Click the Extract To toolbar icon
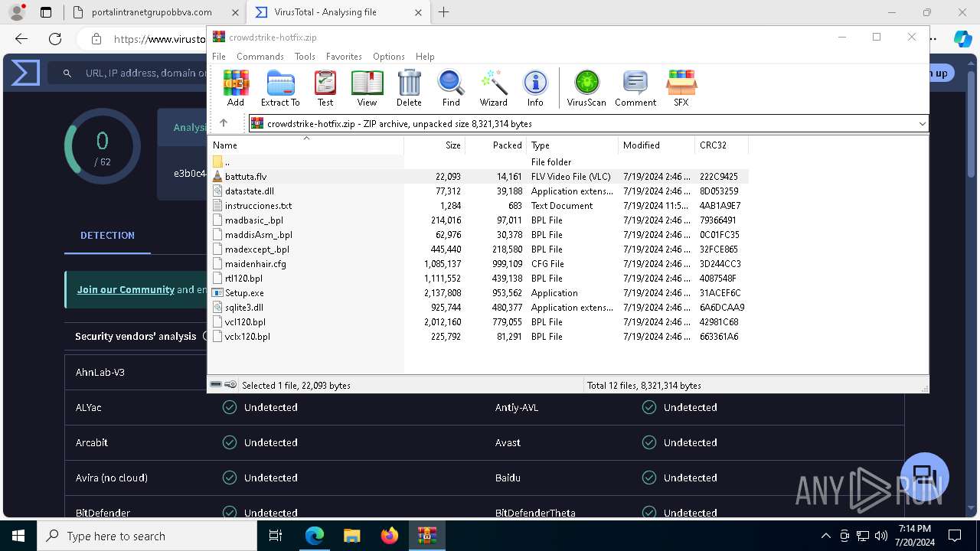 [x=280, y=88]
